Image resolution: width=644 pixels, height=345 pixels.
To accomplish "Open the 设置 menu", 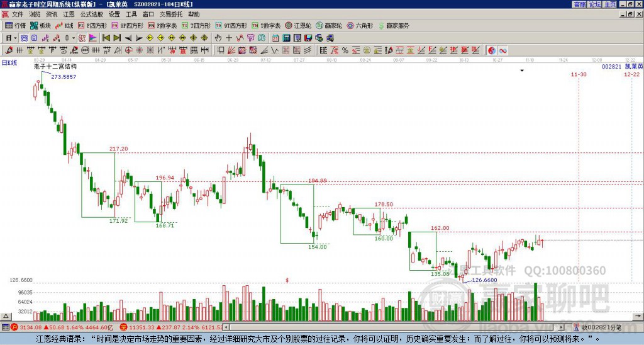I will click(114, 14).
